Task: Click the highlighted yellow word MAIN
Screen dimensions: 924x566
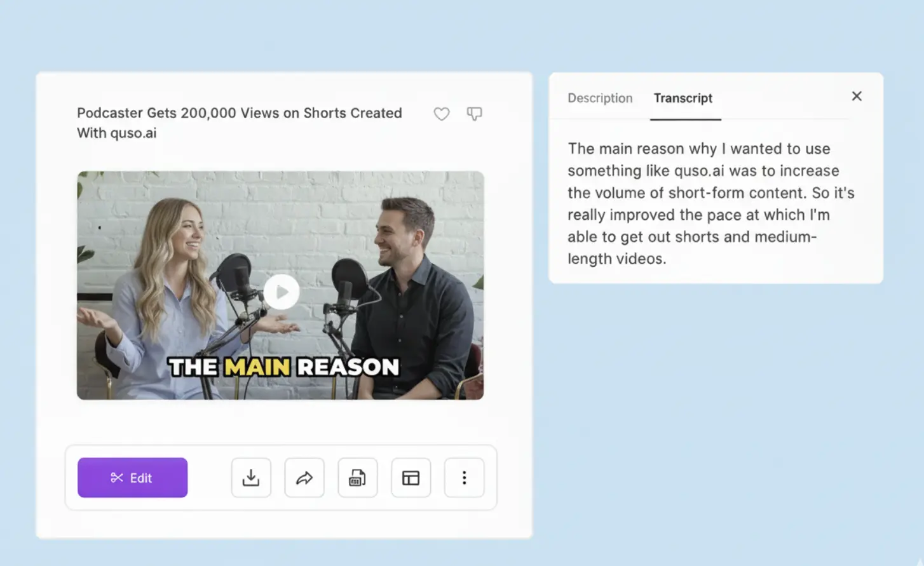Action: tap(257, 367)
